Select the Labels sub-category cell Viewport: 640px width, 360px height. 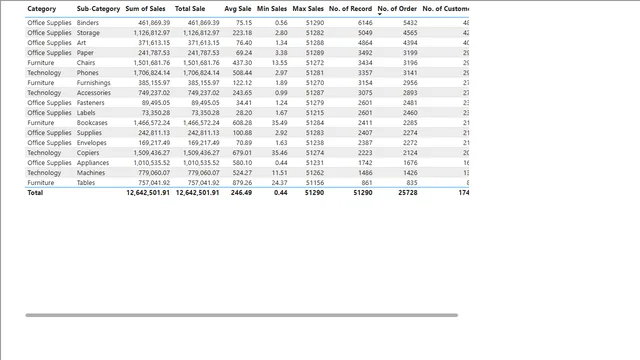(86, 113)
